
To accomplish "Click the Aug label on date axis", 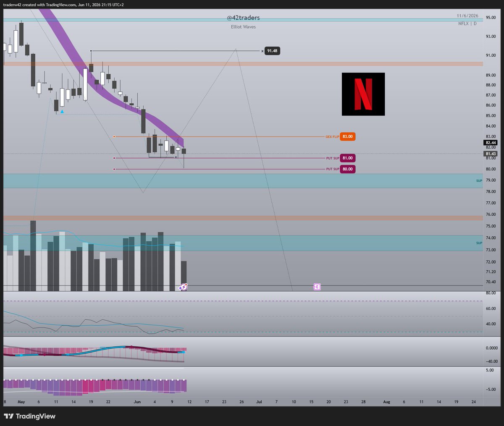I will (386, 402).
